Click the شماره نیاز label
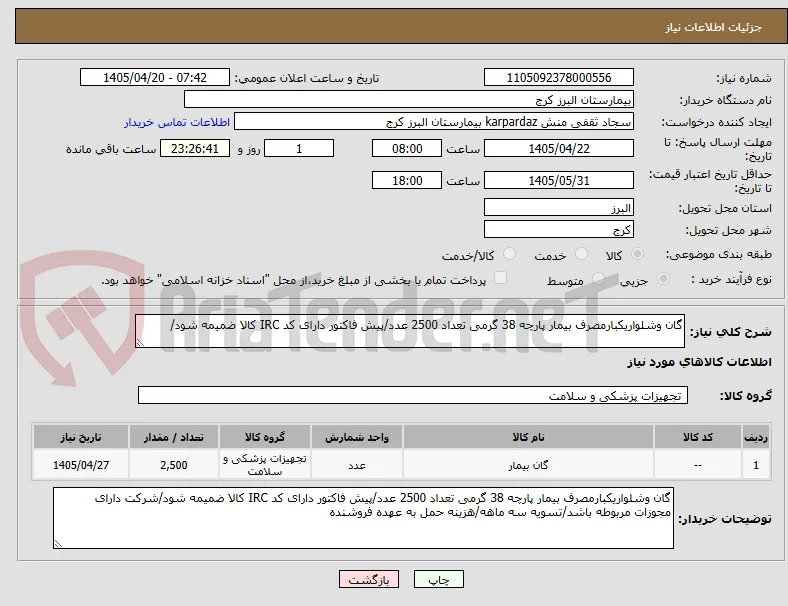Screen dimensions: 788x606 coord(744,78)
